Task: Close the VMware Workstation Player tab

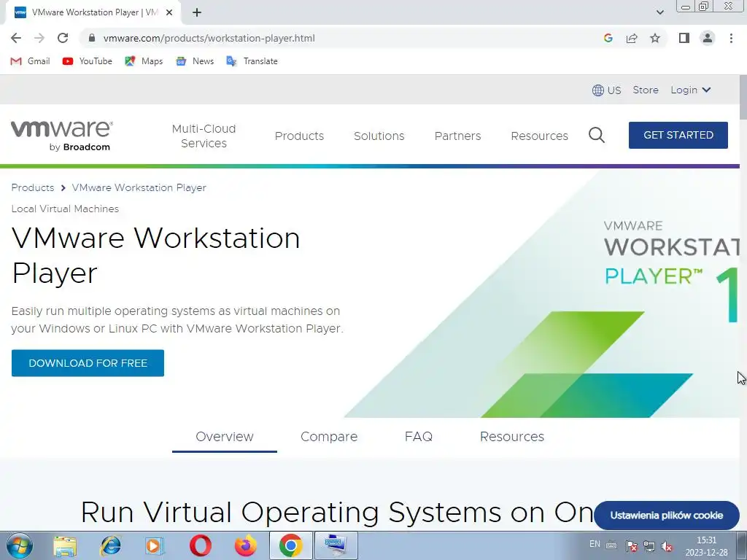Action: coord(169,12)
